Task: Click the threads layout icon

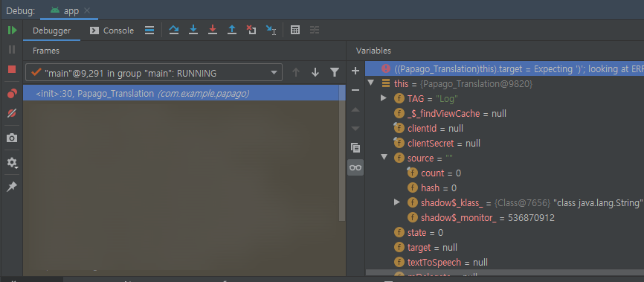Action: click(150, 30)
